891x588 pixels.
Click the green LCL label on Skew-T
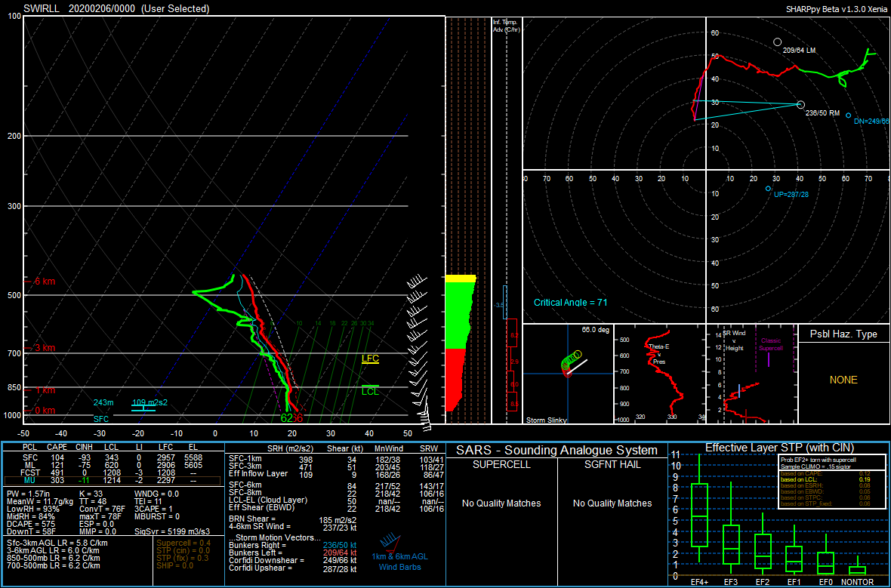click(371, 392)
